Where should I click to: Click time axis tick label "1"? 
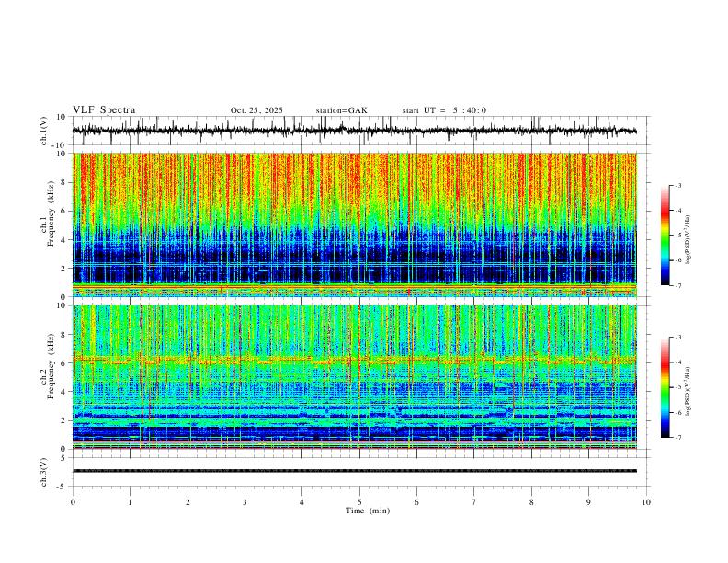[130, 502]
